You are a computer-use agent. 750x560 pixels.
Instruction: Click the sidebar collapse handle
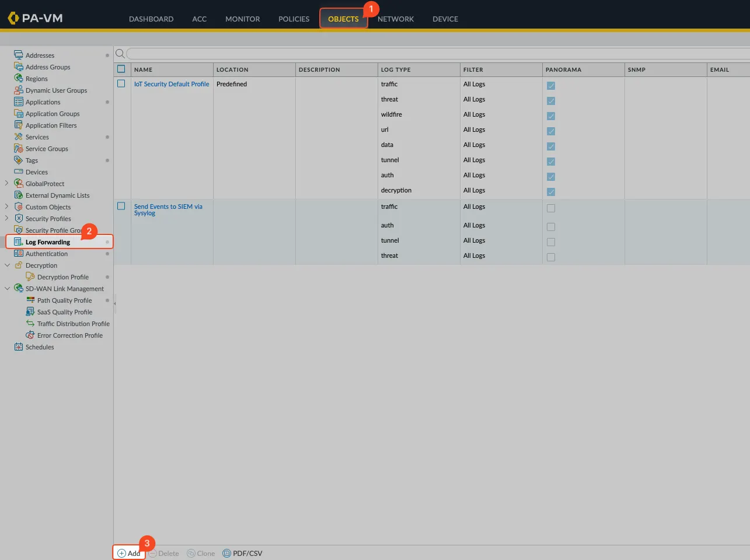[x=114, y=303]
